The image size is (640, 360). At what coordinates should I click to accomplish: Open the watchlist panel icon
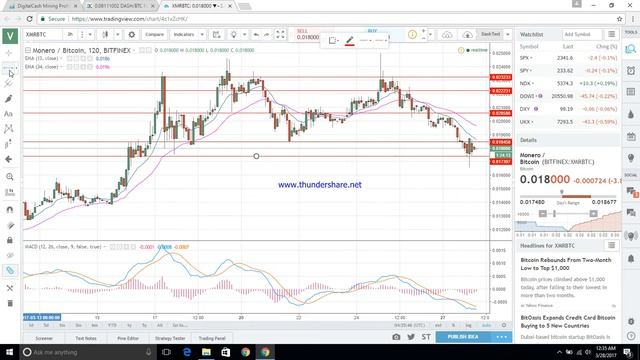coord(631,49)
